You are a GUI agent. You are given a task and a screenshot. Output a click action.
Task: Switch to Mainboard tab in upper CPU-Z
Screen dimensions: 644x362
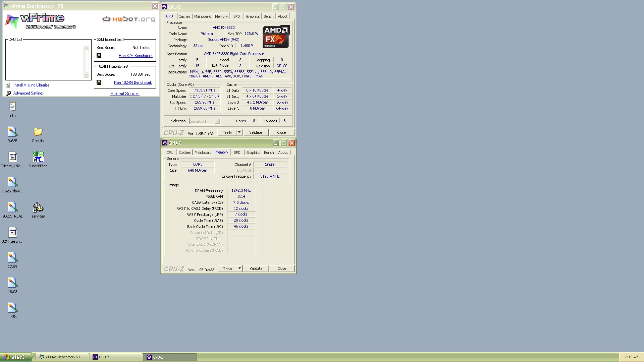tap(203, 16)
